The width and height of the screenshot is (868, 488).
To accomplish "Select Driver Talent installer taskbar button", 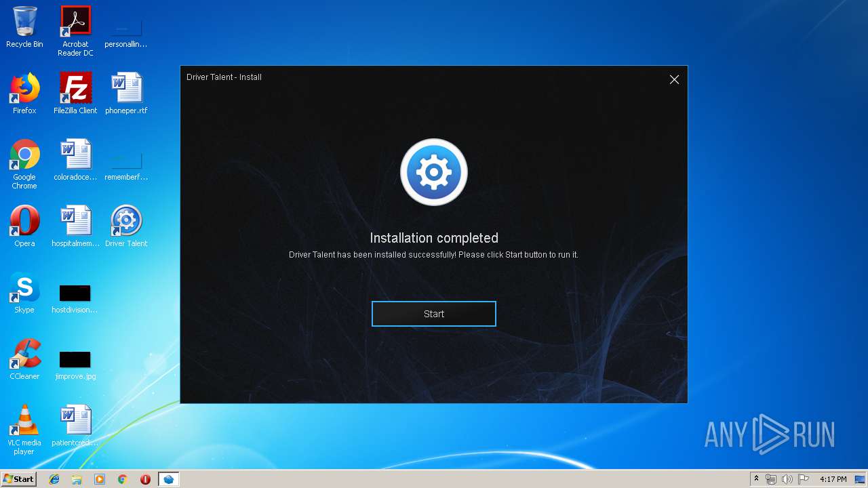I will (168, 479).
